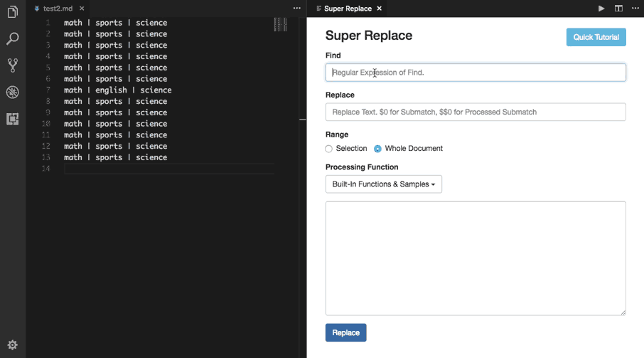Select the Selection range option
Image resolution: width=644 pixels, height=358 pixels.
pos(328,149)
